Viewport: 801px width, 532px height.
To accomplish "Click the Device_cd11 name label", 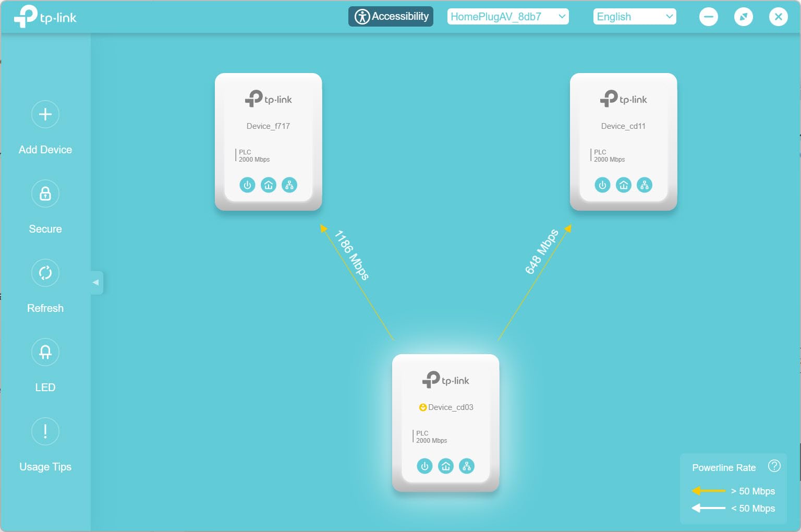I will tap(623, 126).
